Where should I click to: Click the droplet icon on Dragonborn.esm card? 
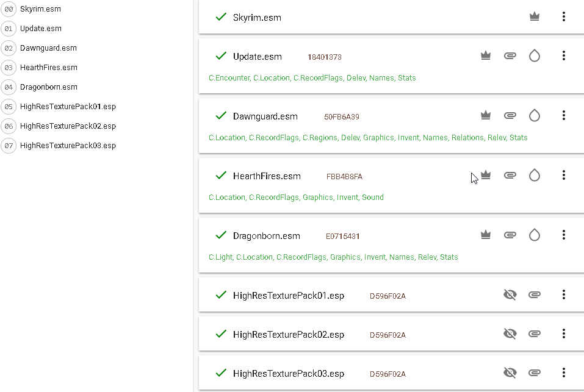(x=535, y=235)
